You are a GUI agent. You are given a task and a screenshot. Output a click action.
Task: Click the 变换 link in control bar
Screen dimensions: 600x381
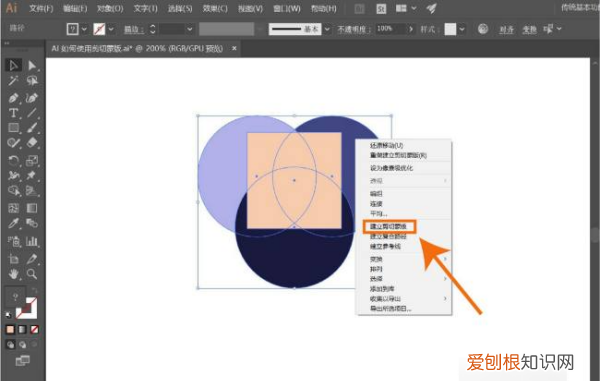pos(529,29)
